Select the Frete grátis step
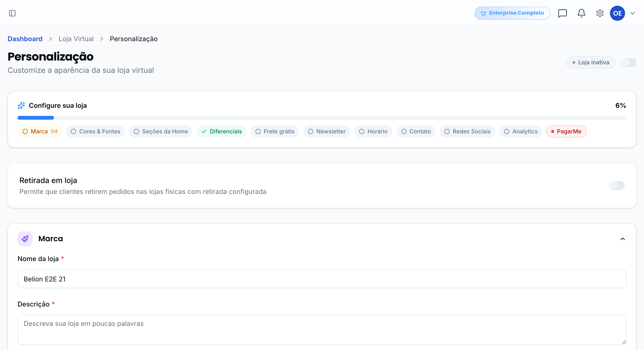This screenshot has width=644, height=350. click(275, 131)
